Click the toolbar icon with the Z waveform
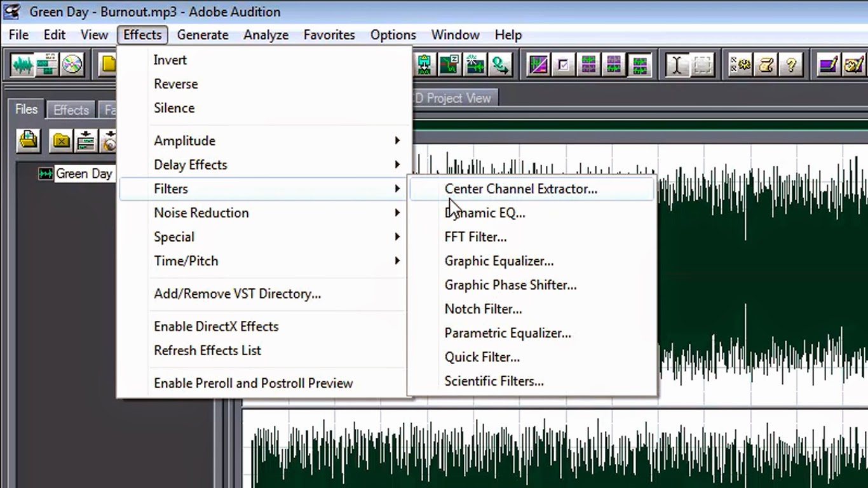The width and height of the screenshot is (868, 488). point(450,65)
